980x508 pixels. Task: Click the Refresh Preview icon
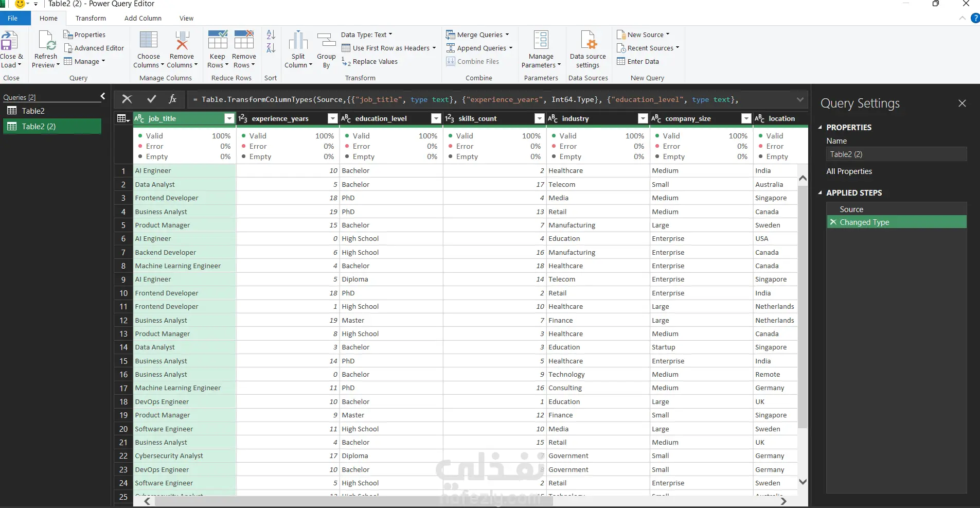46,41
